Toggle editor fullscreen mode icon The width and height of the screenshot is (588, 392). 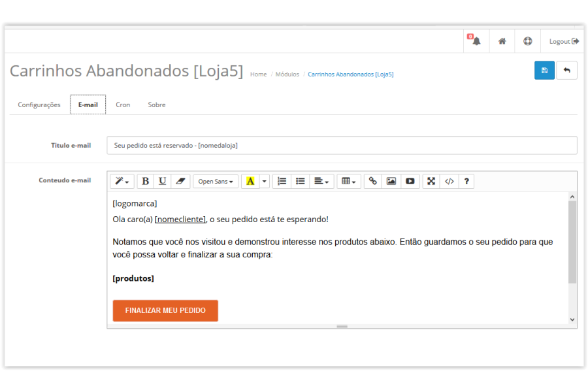pyautogui.click(x=431, y=181)
